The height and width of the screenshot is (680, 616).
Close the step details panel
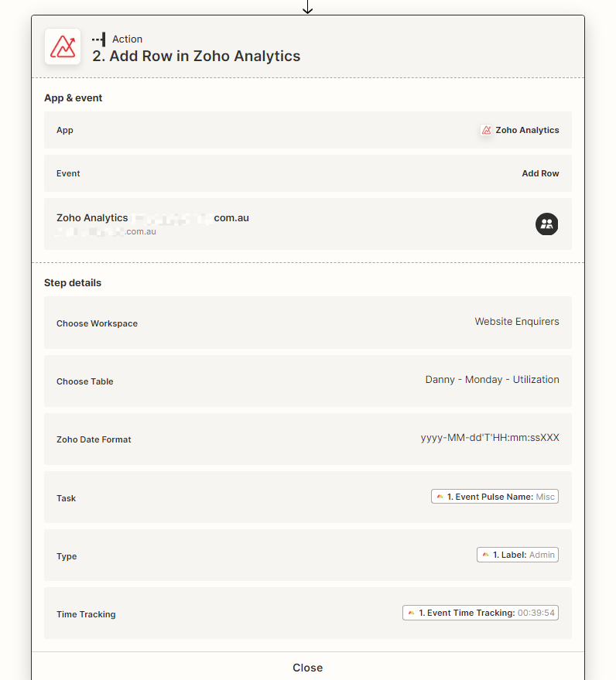click(x=307, y=668)
